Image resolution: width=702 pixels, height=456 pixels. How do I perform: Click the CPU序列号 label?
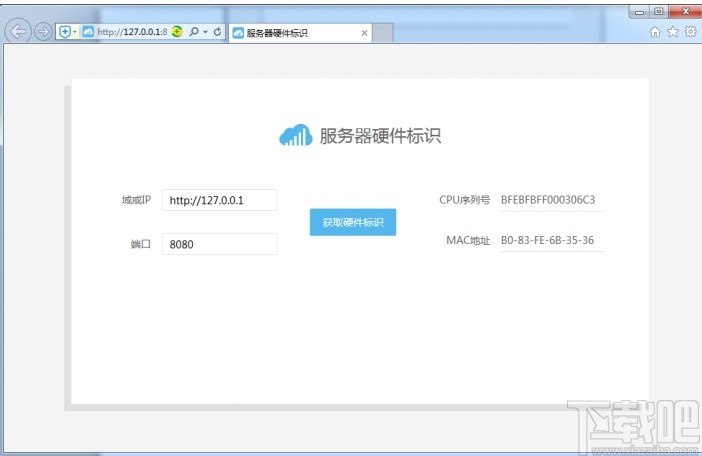tap(465, 200)
